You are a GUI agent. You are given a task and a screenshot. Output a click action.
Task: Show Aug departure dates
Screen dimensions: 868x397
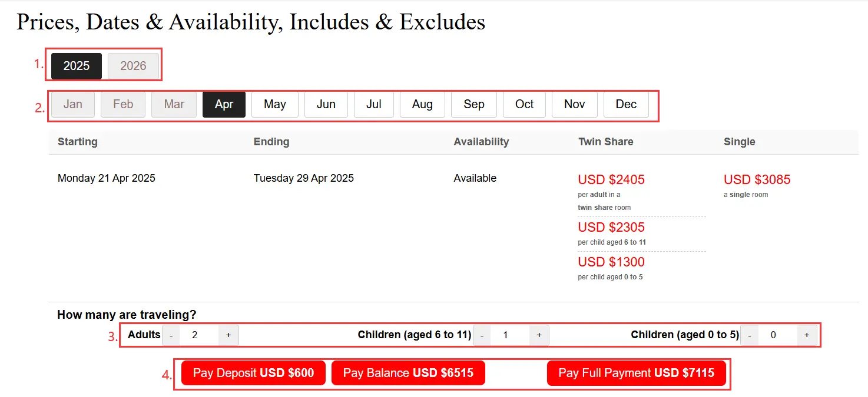422,104
